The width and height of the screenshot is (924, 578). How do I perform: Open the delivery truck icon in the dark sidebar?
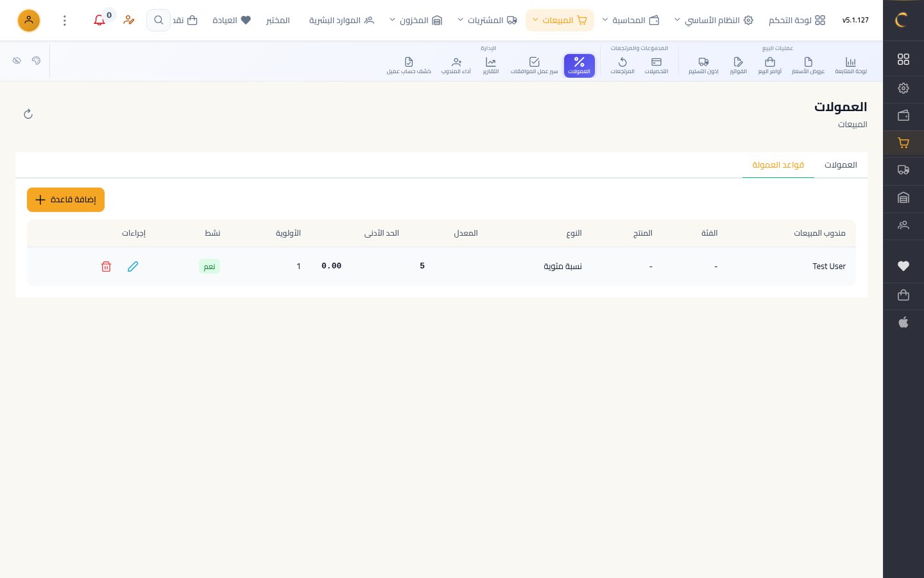click(x=903, y=170)
